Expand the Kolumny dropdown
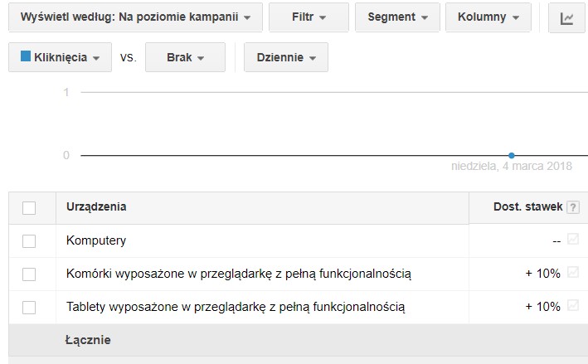Viewport: 588px width, 364px height. pyautogui.click(x=488, y=17)
